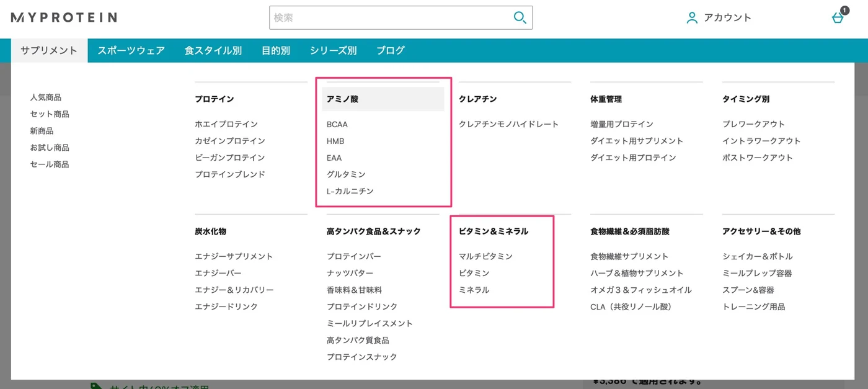Select エナジーバー

(218, 273)
